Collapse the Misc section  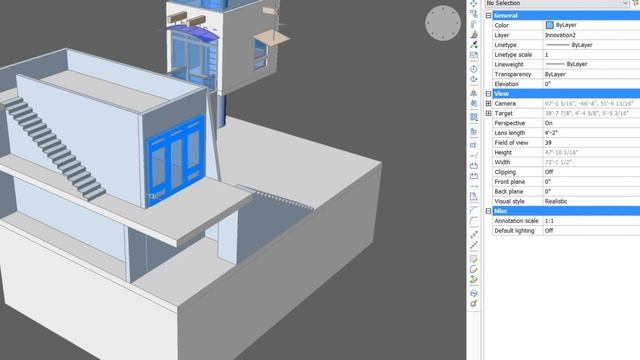(488, 211)
